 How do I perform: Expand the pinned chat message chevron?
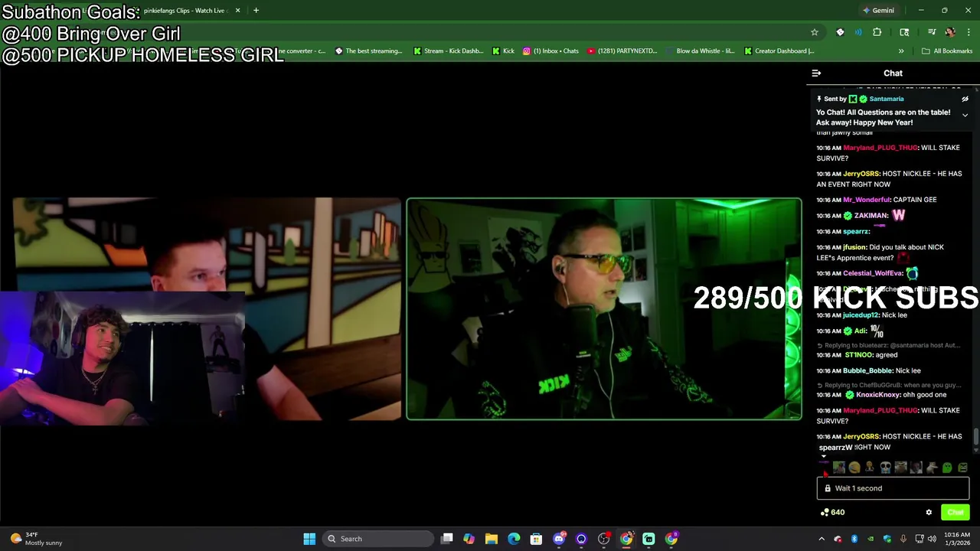[x=965, y=116]
